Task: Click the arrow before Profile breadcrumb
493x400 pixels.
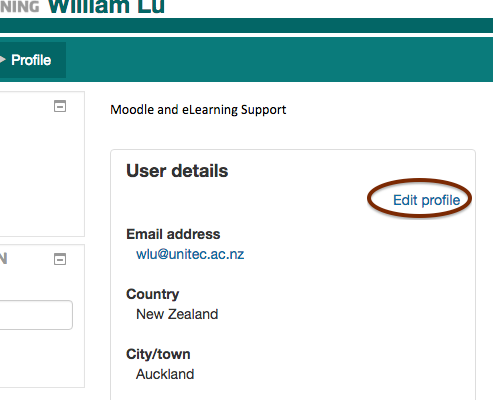Action: [x=3, y=60]
